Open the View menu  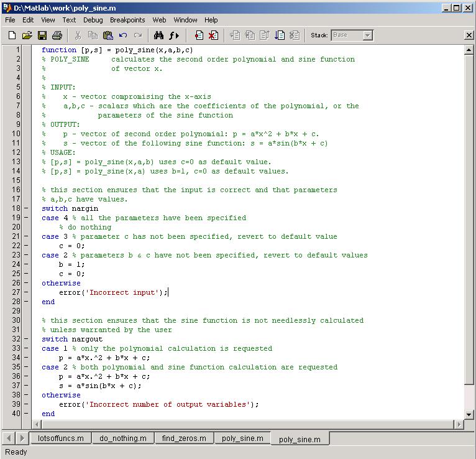pyautogui.click(x=48, y=20)
